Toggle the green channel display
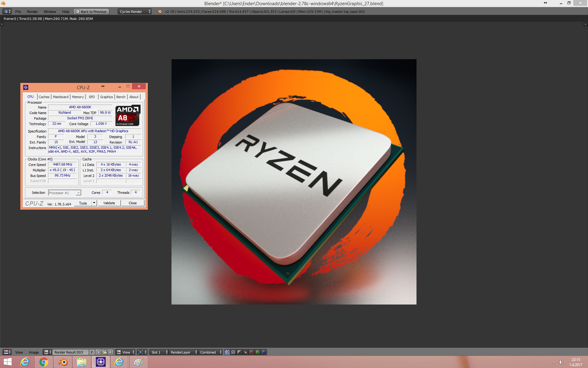 click(x=258, y=352)
